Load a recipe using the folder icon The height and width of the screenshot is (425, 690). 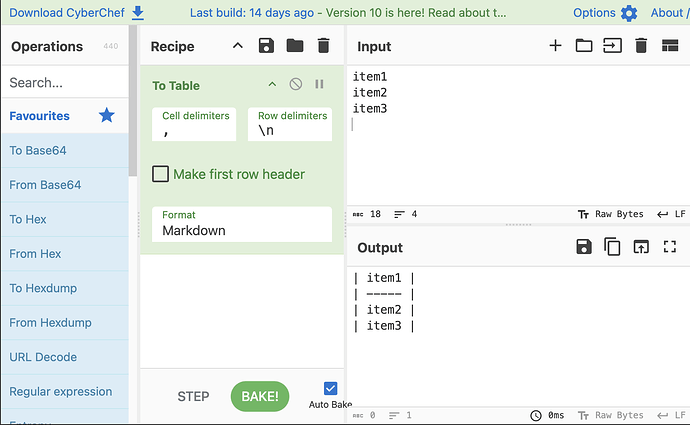click(295, 46)
